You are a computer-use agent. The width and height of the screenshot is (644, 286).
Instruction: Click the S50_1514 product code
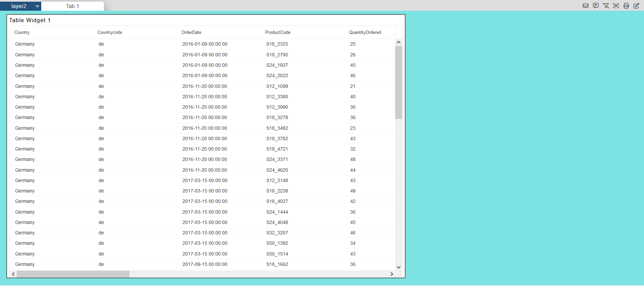coord(277,254)
